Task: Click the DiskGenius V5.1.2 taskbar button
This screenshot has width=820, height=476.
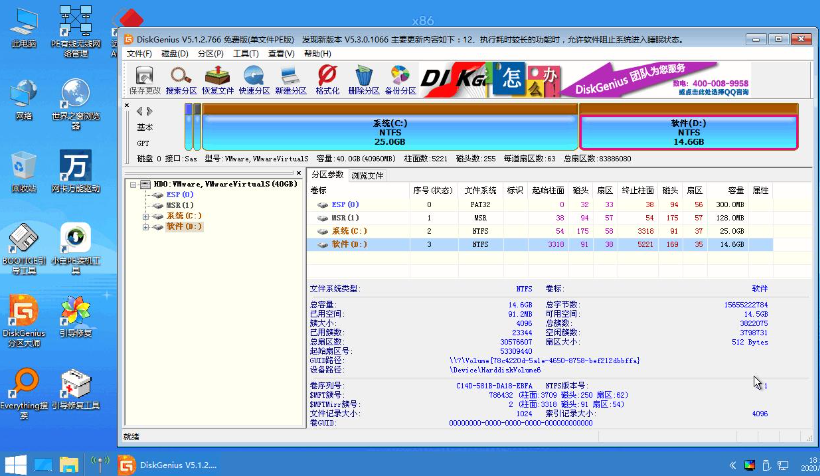Action: (x=167, y=464)
